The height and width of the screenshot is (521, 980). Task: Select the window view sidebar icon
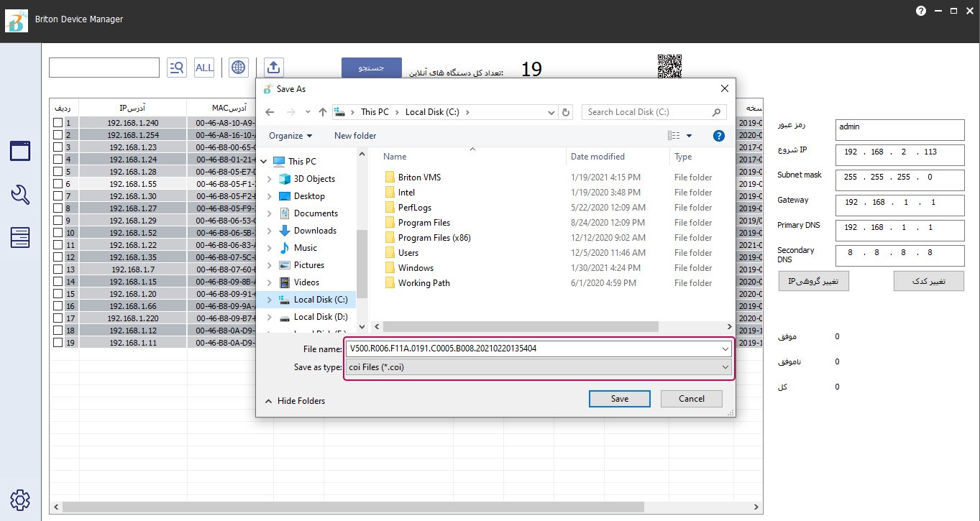click(20, 151)
